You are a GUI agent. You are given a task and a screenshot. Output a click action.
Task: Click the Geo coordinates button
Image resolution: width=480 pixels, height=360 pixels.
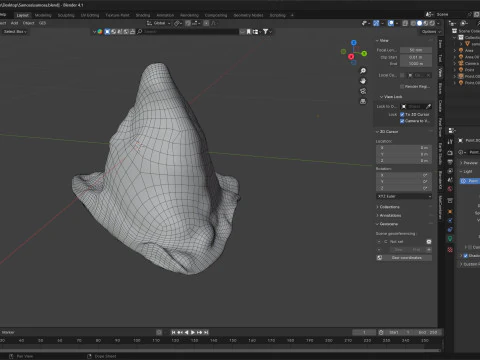(x=404, y=258)
